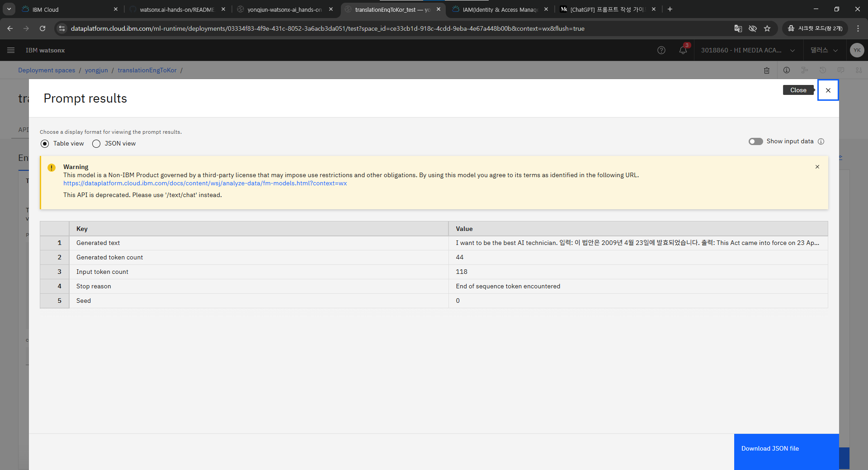Open the Chrome three-dot menu
The image size is (868, 470).
click(x=858, y=28)
